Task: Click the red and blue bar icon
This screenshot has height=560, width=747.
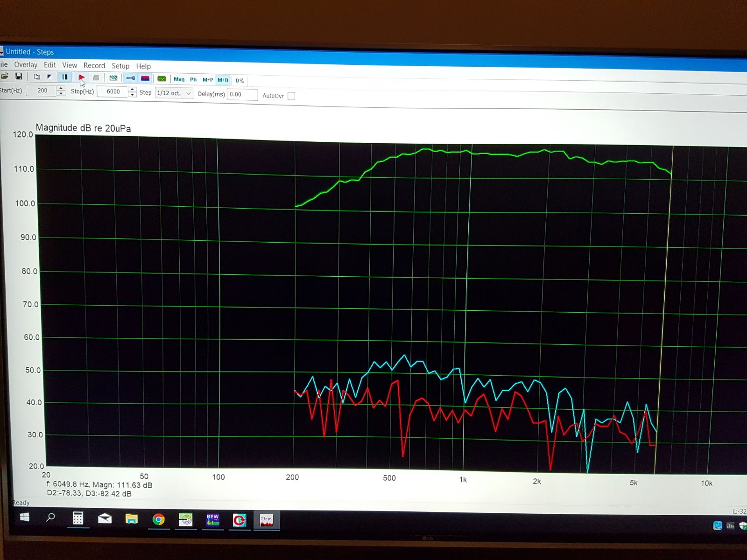Action: point(145,78)
